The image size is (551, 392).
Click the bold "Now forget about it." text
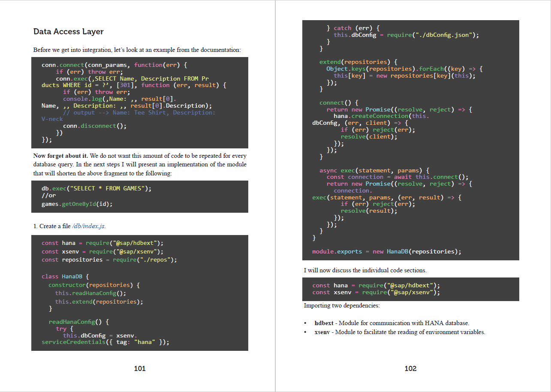[60, 156]
